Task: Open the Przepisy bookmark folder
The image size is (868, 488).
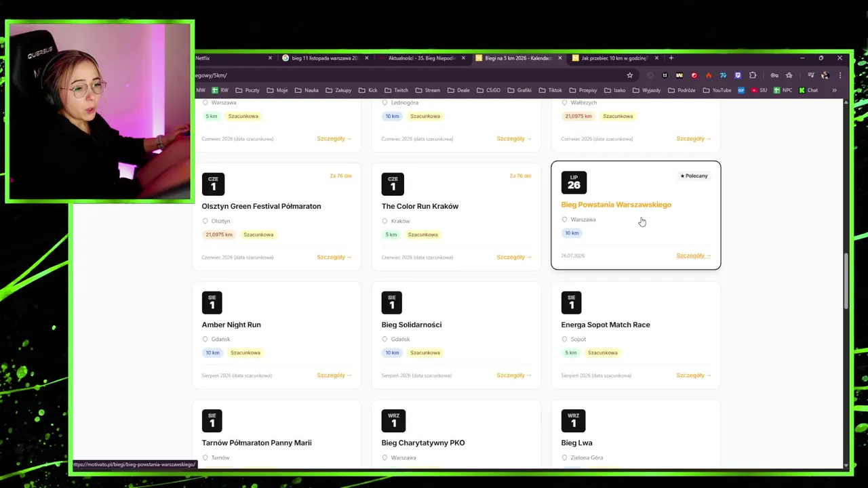Action: click(x=583, y=90)
